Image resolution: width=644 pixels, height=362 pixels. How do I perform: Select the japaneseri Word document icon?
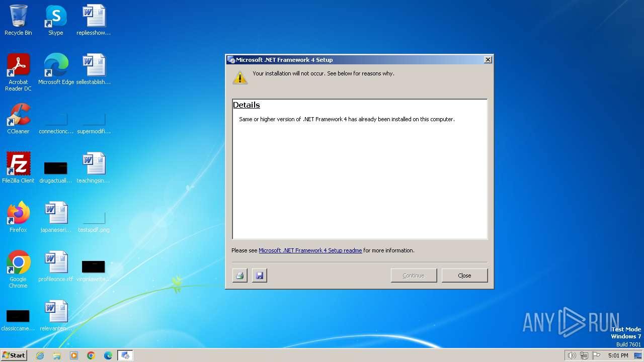pyautogui.click(x=56, y=217)
